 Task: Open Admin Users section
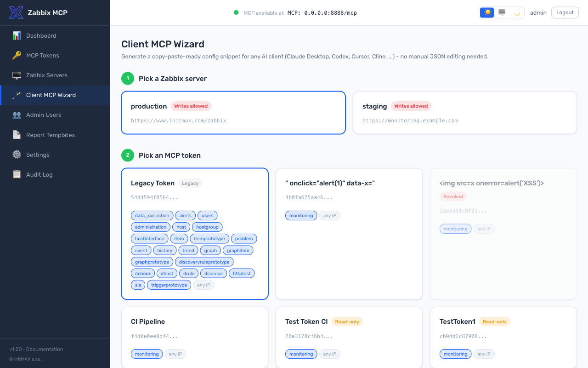[55, 115]
